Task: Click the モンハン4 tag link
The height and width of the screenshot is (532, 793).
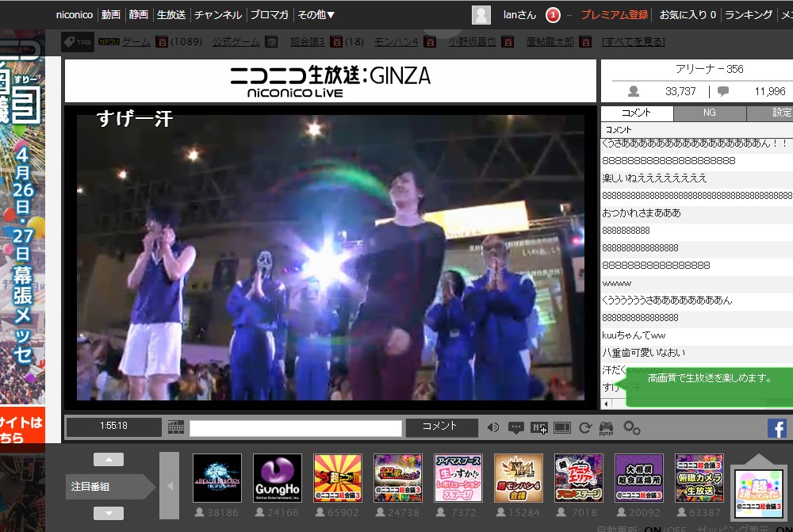Action: 396,41
